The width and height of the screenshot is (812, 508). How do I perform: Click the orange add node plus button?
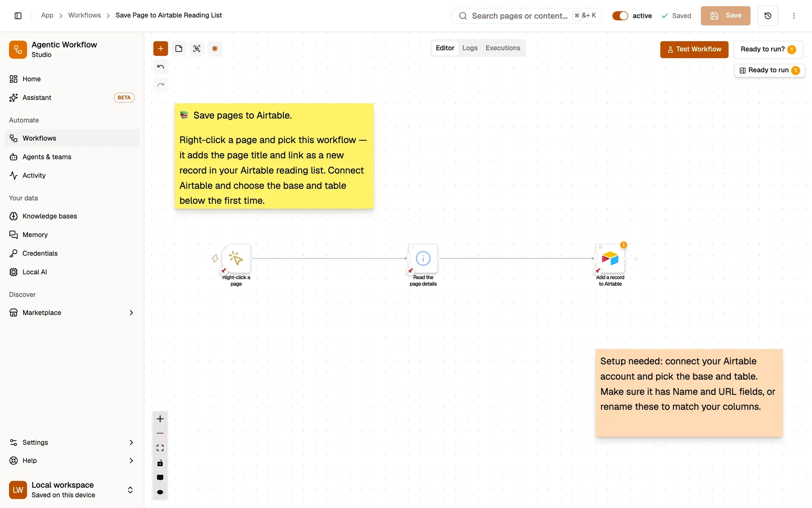160,49
